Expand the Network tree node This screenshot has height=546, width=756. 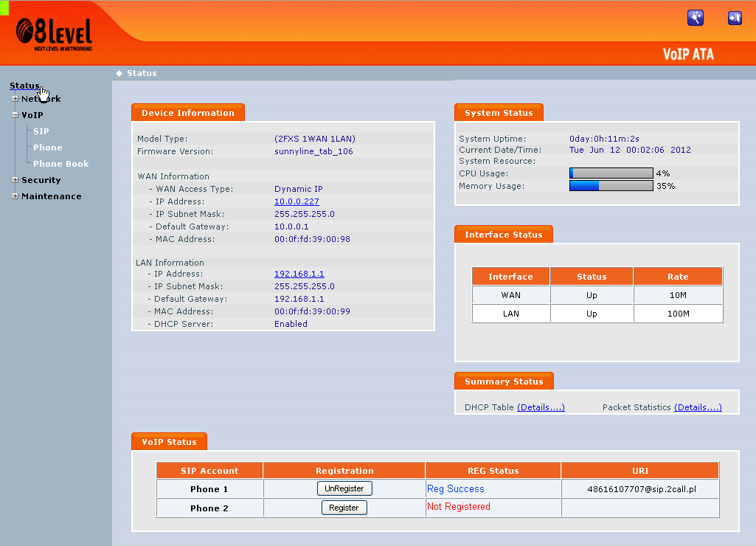click(15, 99)
